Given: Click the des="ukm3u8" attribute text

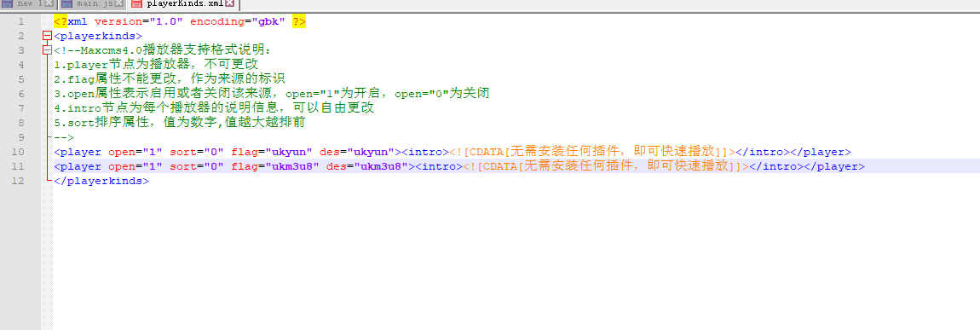Looking at the screenshot, I should click(367, 166).
